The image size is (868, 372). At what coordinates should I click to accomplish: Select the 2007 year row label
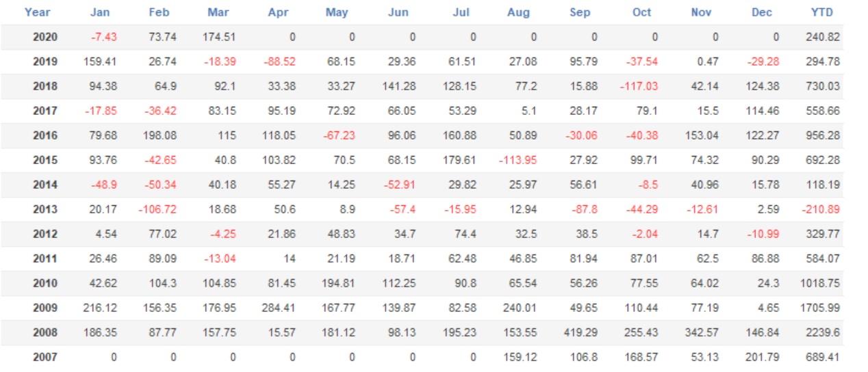tap(45, 357)
